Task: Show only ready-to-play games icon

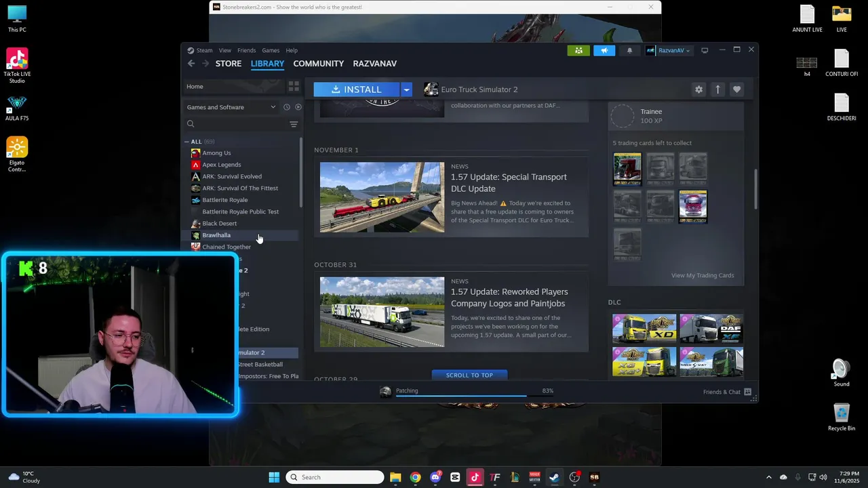Action: tap(298, 107)
